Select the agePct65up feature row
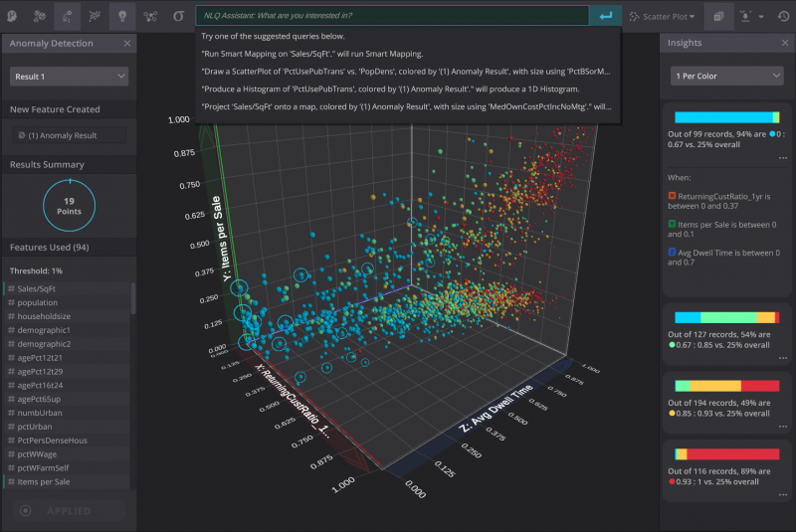Viewport: 796px width, 532px height. pos(67,399)
